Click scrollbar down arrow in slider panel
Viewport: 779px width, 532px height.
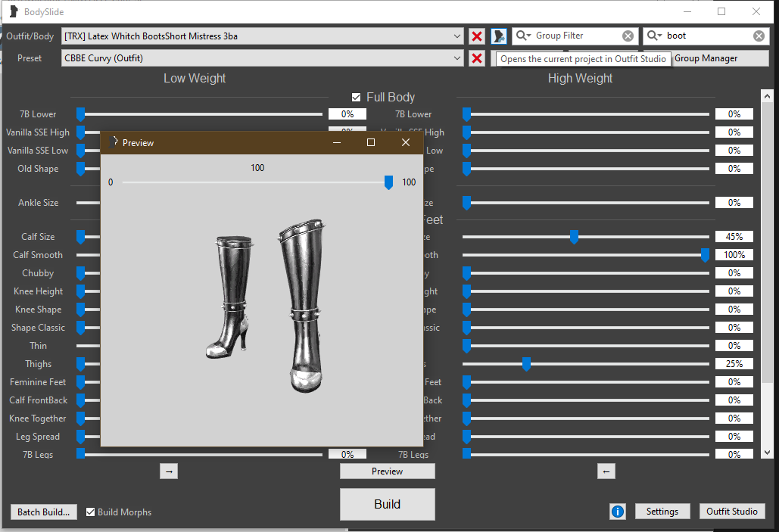click(x=767, y=452)
